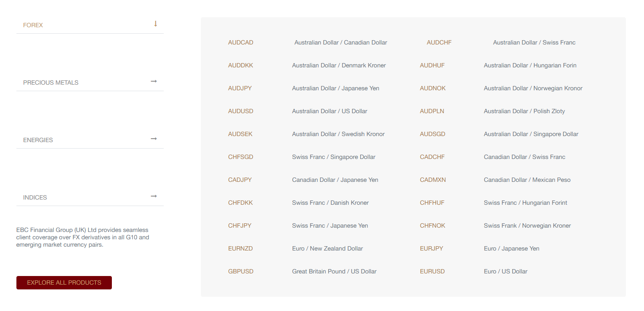644x311 pixels.
Task: Open the AUDCAD currency pair
Action: click(241, 42)
